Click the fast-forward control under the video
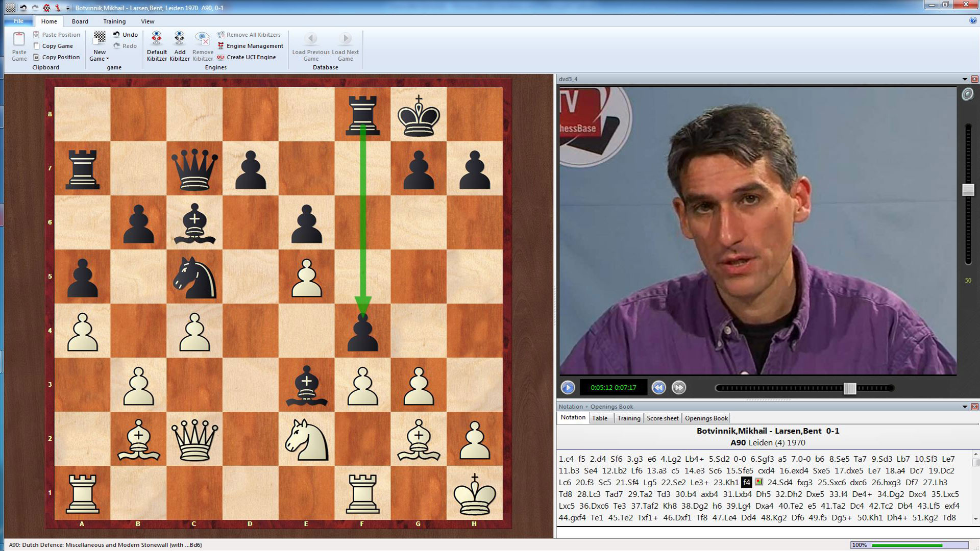 678,388
